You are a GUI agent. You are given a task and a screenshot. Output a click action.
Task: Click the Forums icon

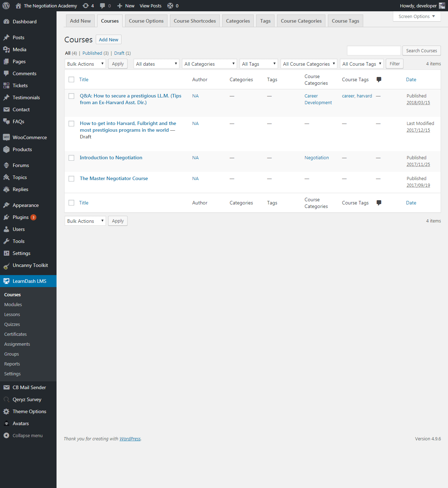pyautogui.click(x=6, y=165)
